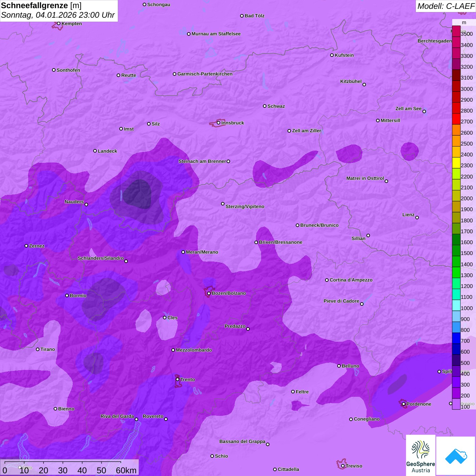Select the Riva del Garda label
The width and height of the screenshot is (476, 476).
(117, 416)
